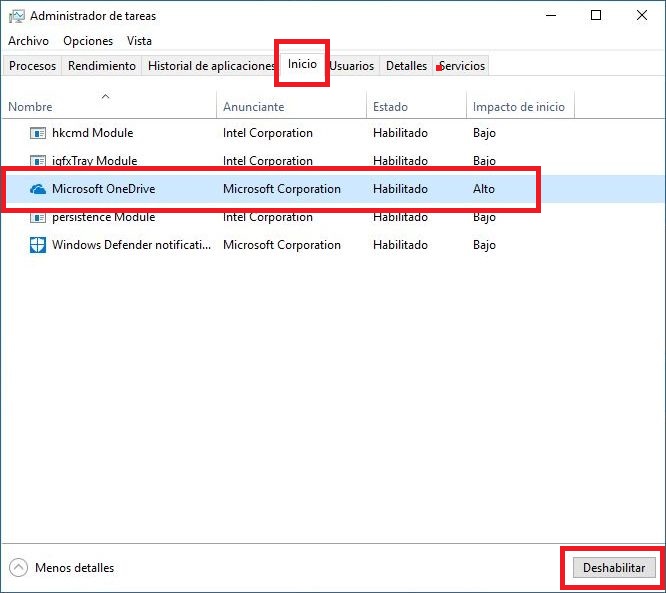This screenshot has width=666, height=593.
Task: Click Bajo impact in hkcmd Module row
Action: (484, 133)
